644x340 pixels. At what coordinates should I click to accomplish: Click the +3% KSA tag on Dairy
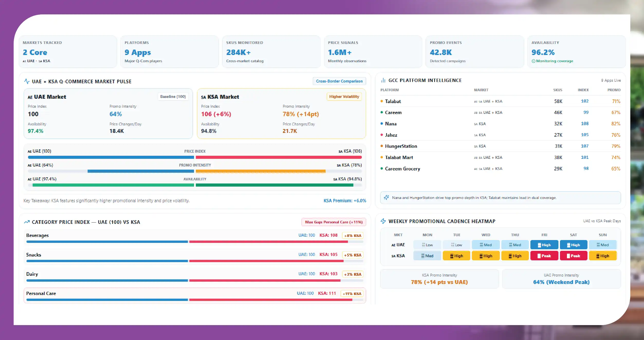353,274
